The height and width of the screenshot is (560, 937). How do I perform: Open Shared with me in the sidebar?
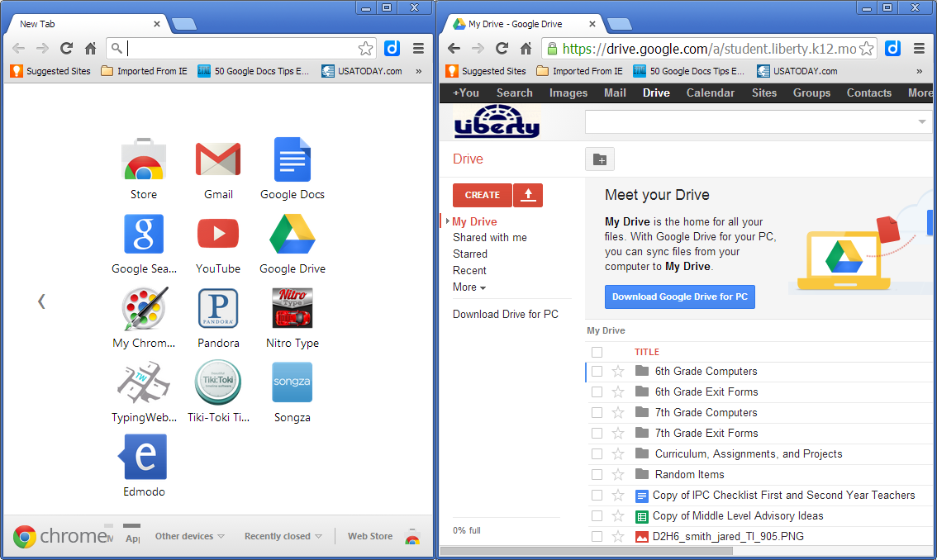pos(490,237)
